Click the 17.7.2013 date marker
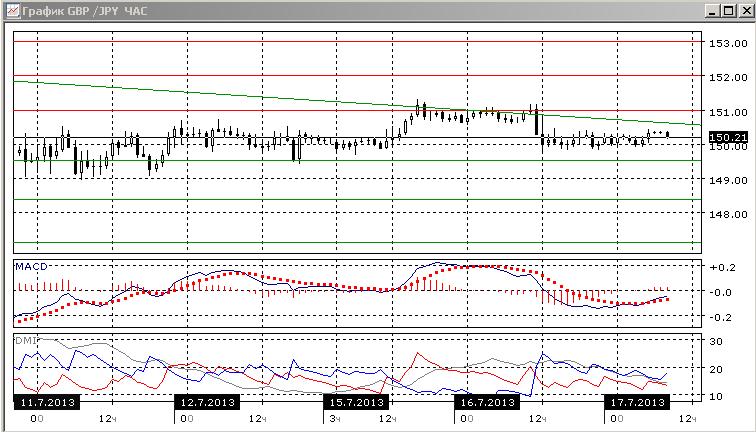Image resolution: width=756 pixels, height=432 pixels. pyautogui.click(x=637, y=402)
